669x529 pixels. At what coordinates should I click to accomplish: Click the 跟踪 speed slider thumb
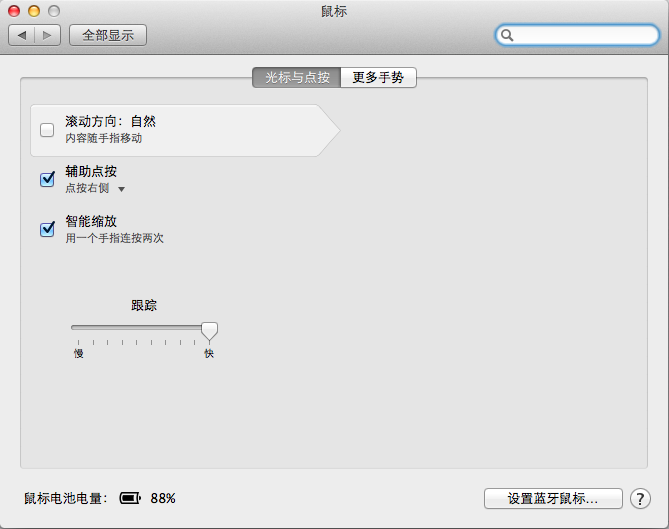pos(209,331)
